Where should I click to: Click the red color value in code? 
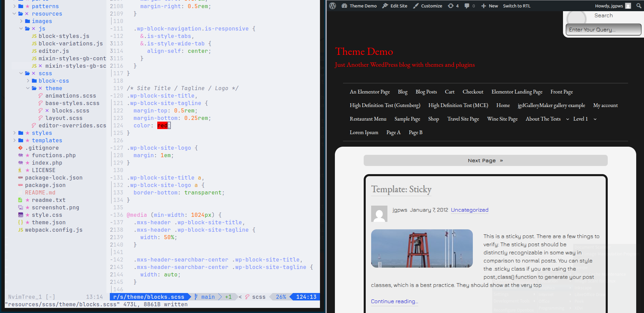(x=162, y=126)
